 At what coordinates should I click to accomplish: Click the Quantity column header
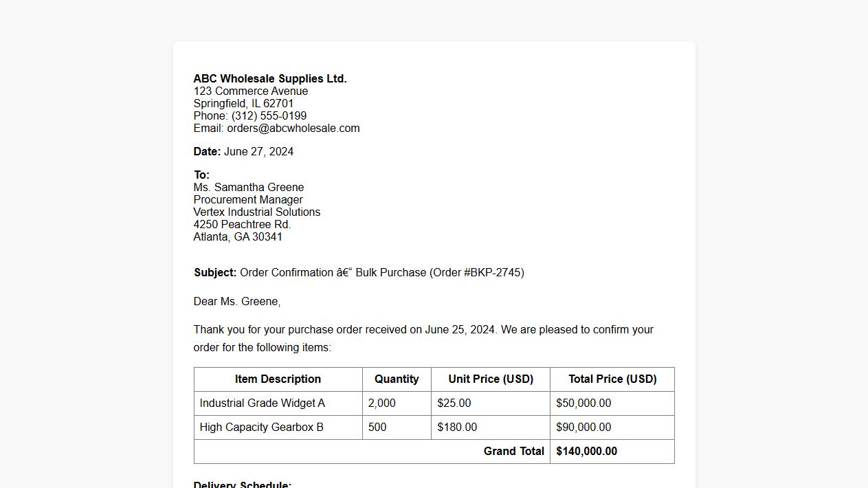(x=397, y=379)
